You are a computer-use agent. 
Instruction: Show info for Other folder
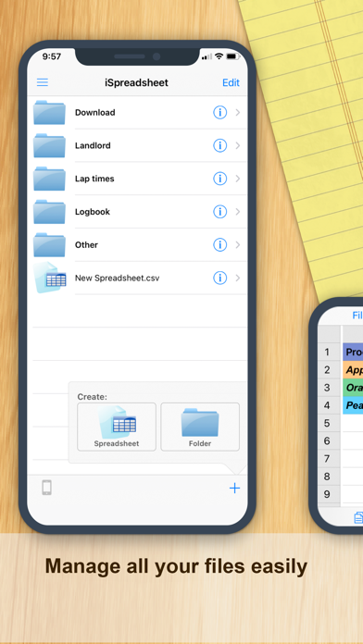(x=220, y=245)
